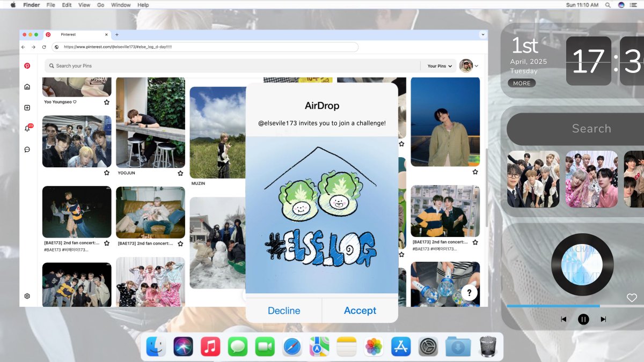644x362 pixels.
Task: Launch Siri from the dock
Action: pos(184,346)
